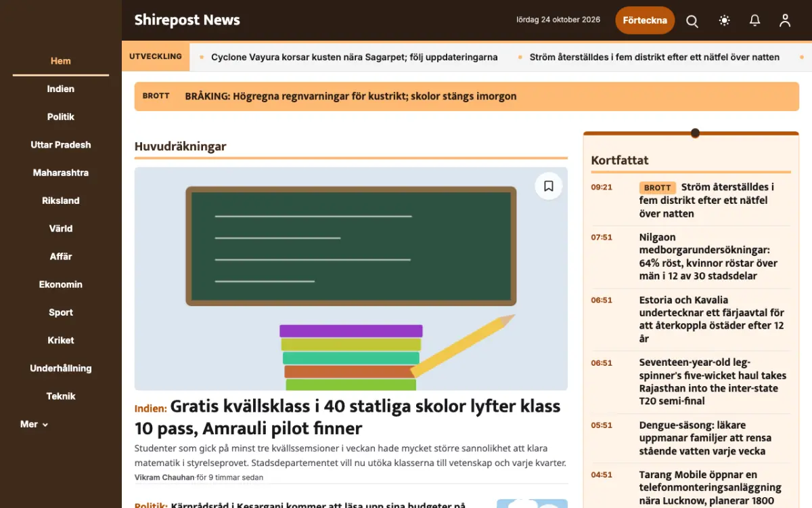
Task: Open the Indien section in sidebar
Action: [61, 89]
